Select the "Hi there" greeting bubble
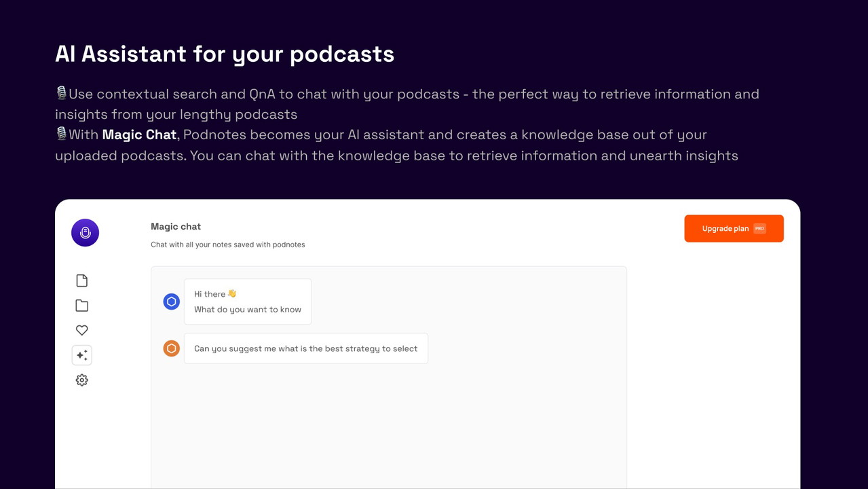The height and width of the screenshot is (489, 868). [x=248, y=302]
